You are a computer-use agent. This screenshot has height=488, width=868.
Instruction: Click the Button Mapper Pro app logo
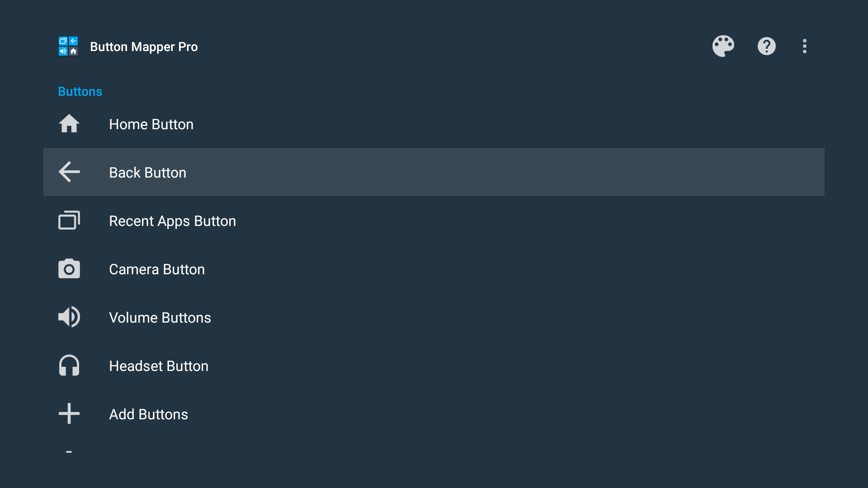[x=68, y=46]
